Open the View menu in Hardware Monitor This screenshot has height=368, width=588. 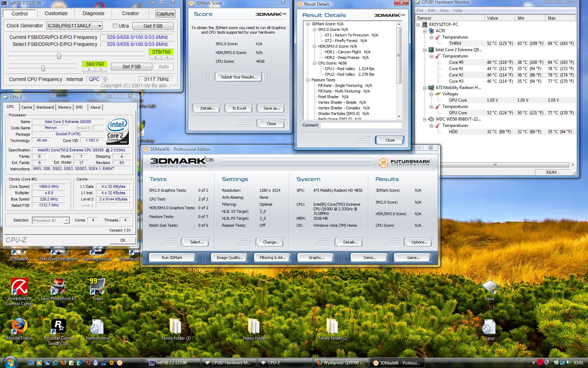coord(444,11)
